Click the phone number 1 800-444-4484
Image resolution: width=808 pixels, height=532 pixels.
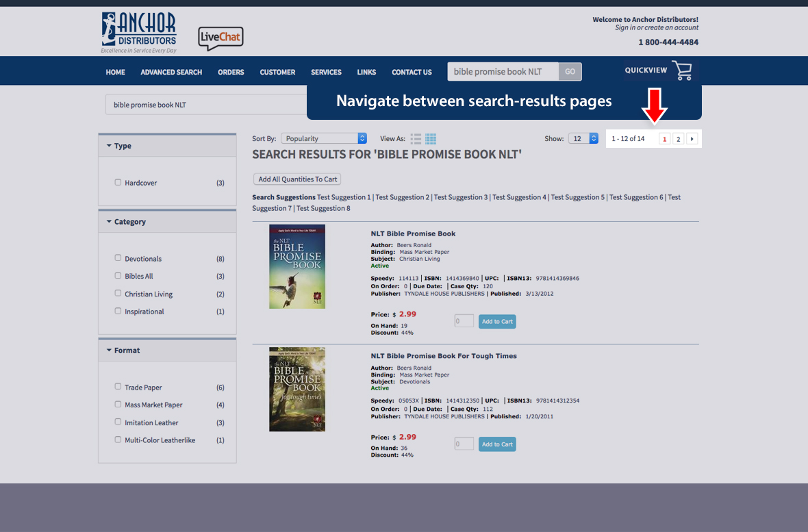(668, 42)
